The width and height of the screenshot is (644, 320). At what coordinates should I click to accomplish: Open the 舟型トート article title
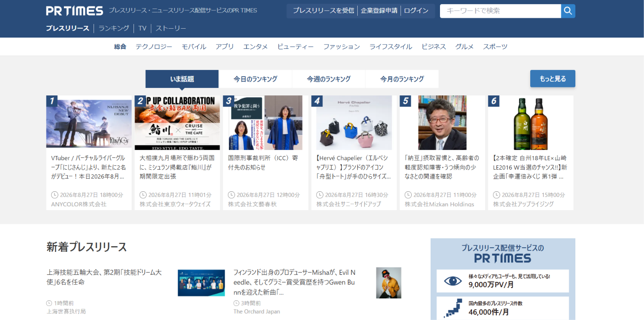tap(354, 167)
